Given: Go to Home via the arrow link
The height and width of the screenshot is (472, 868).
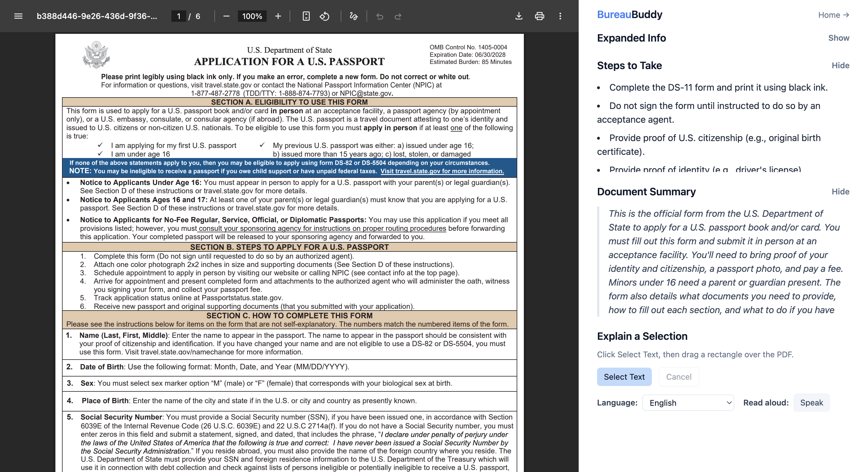Looking at the screenshot, I should (833, 15).
